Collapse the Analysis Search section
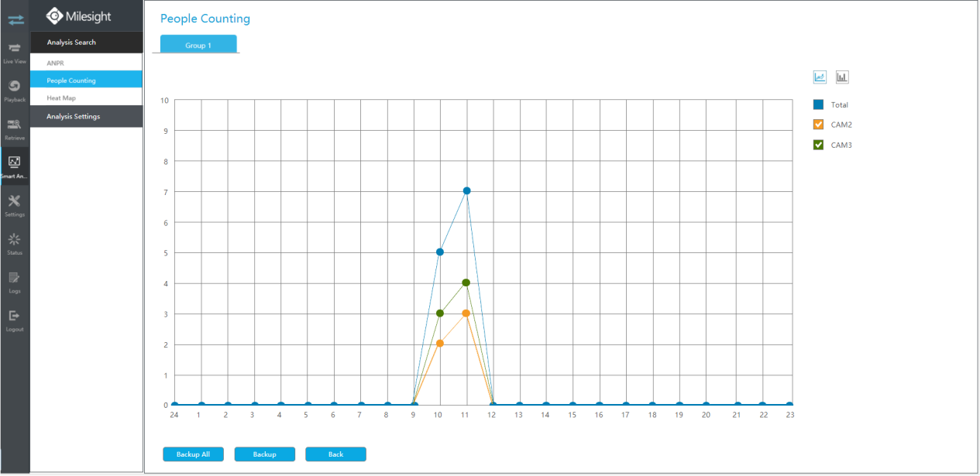Viewport: 980px width, 476px height. coord(87,43)
